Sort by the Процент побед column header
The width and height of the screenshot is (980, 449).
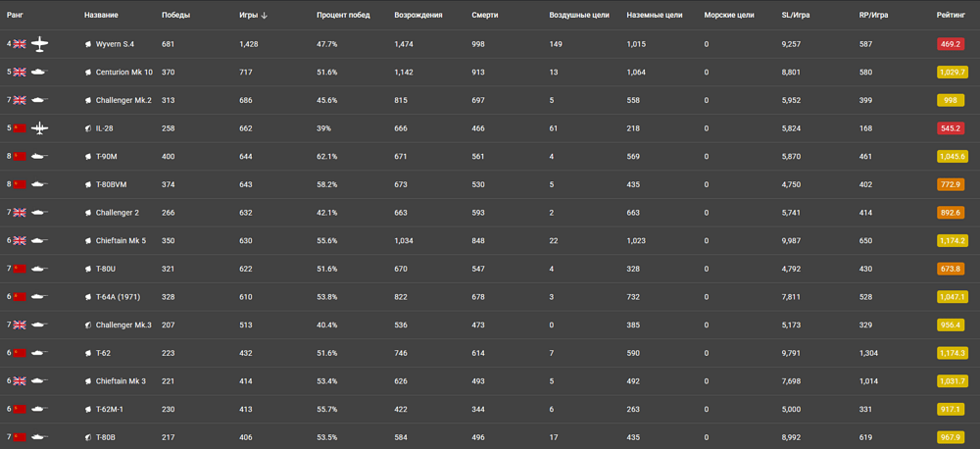[x=342, y=16]
